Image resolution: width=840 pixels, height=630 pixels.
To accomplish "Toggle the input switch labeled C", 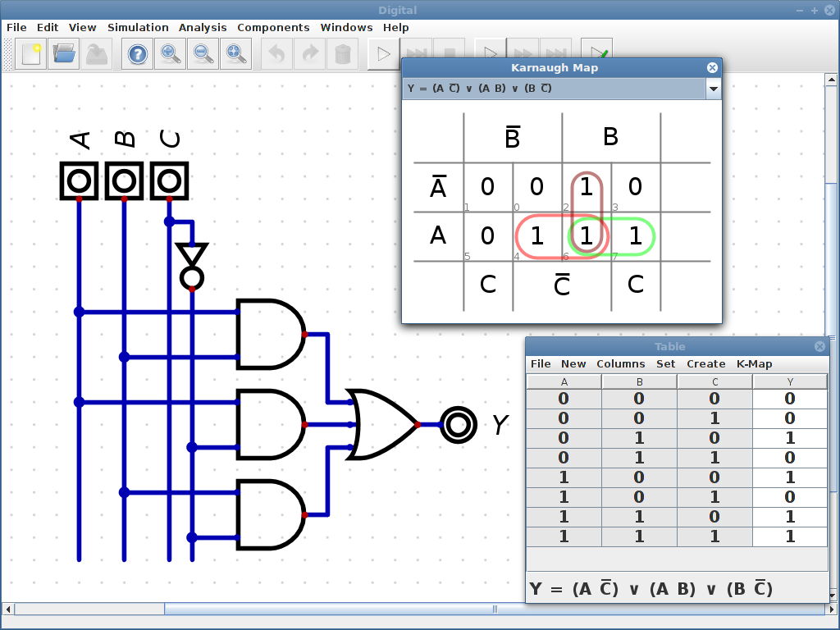I will coord(170,182).
